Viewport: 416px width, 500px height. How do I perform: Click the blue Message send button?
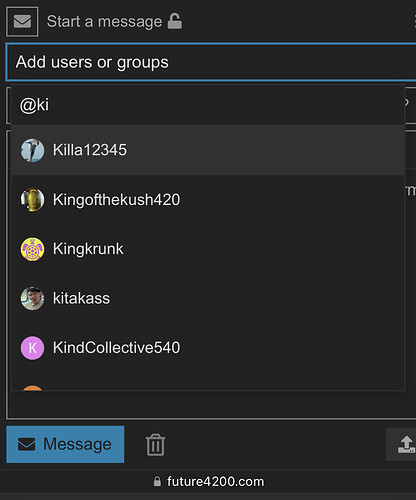pyautogui.click(x=65, y=444)
